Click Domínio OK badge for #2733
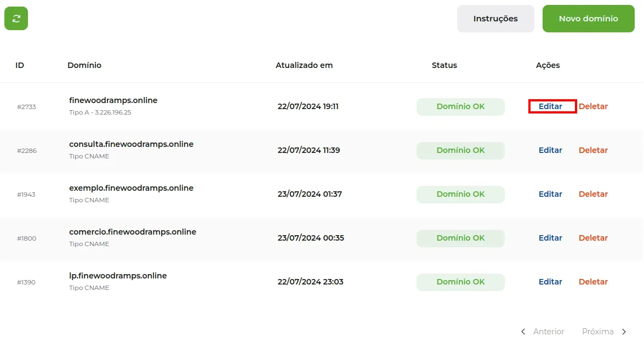This screenshot has height=353, width=644. coord(460,107)
